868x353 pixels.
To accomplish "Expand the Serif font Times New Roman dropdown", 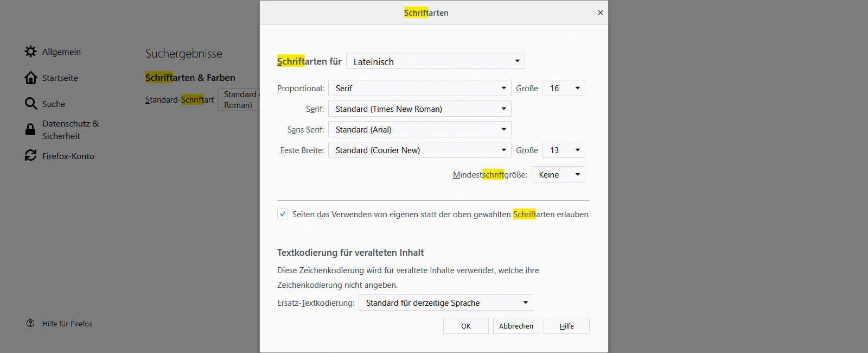I will click(419, 109).
